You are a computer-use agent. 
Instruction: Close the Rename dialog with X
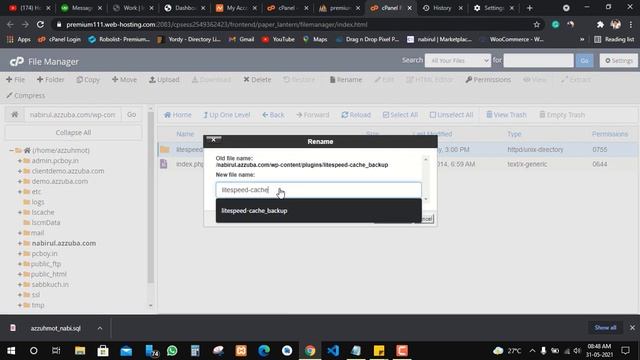(213, 140)
